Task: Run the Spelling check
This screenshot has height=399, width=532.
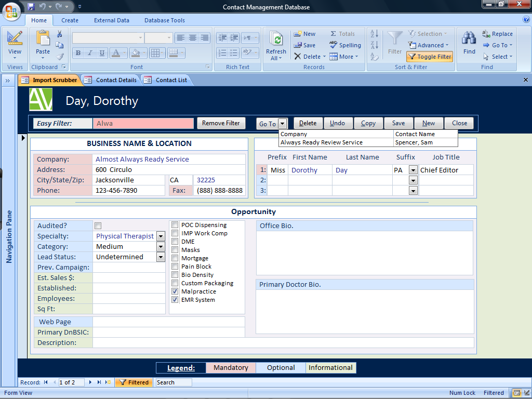Action: pyautogui.click(x=345, y=45)
